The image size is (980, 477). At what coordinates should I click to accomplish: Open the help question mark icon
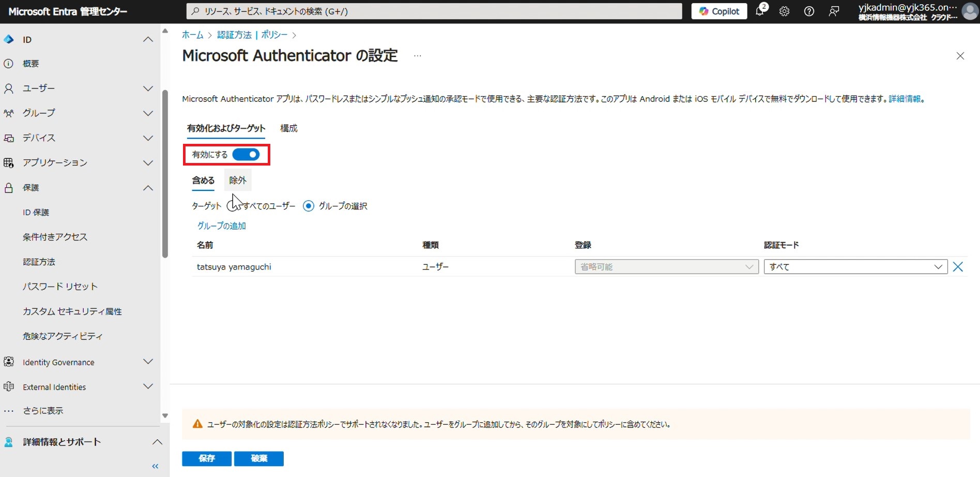[x=809, y=11]
